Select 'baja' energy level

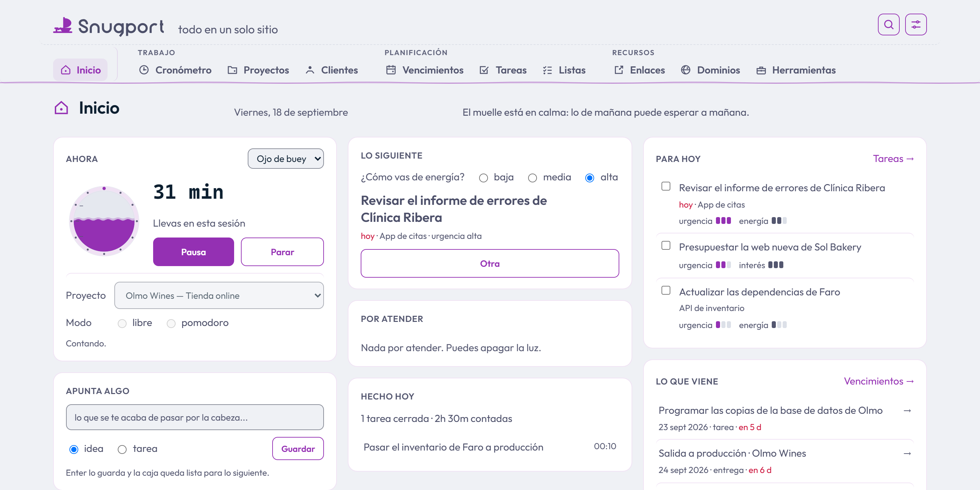click(483, 178)
